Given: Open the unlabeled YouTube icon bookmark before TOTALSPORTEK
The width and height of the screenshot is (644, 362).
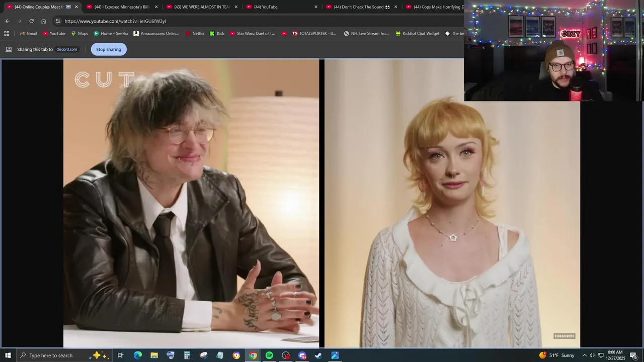Looking at the screenshot, I should pyautogui.click(x=284, y=34).
